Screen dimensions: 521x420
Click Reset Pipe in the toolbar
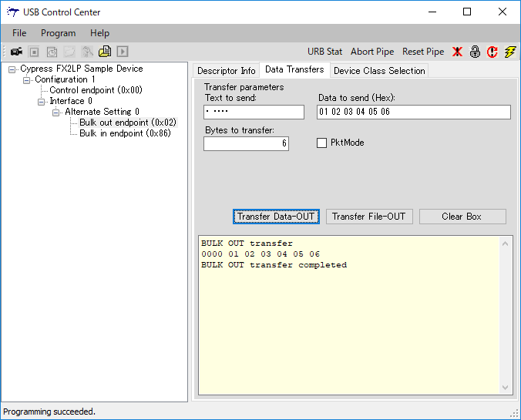423,52
